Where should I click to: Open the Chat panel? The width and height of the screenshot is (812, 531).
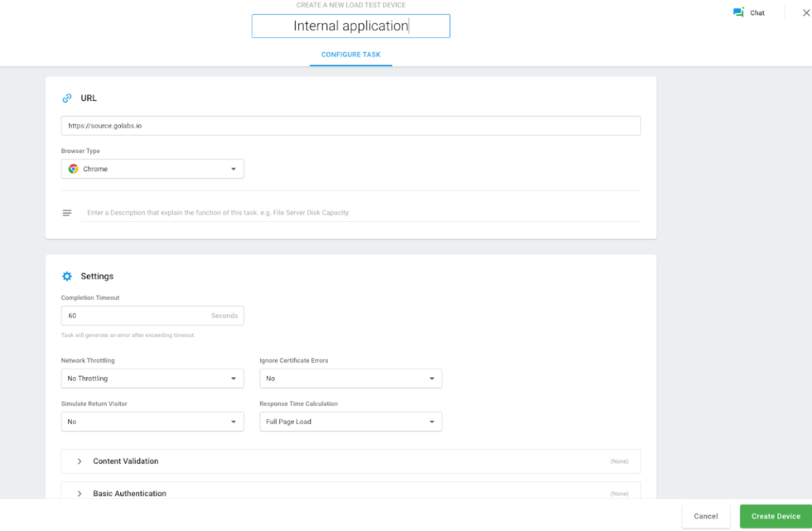747,12
